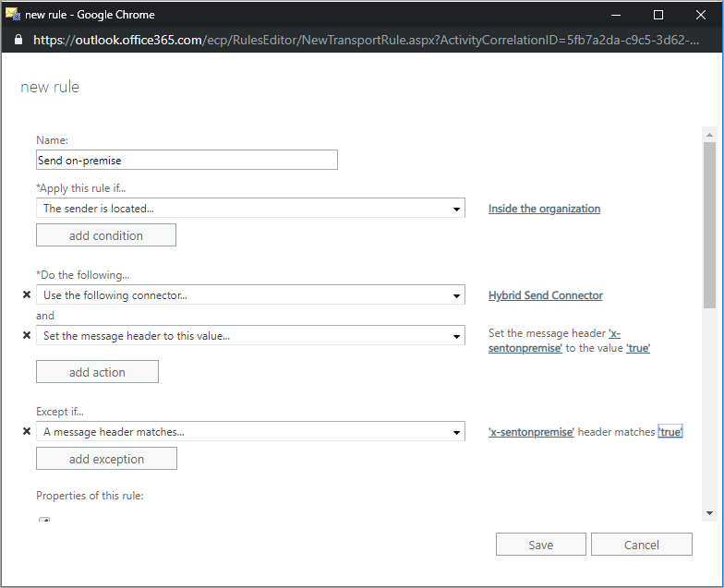Edit the 'x-sentonpremise' header in the exception

click(531, 432)
